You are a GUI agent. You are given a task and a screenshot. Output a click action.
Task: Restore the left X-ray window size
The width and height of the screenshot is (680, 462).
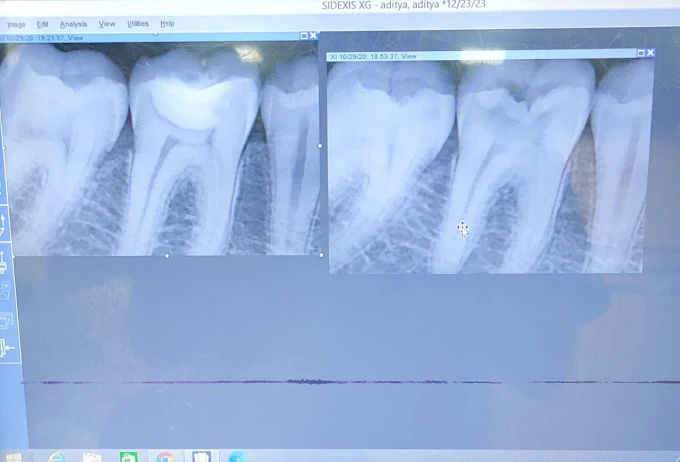(x=304, y=36)
